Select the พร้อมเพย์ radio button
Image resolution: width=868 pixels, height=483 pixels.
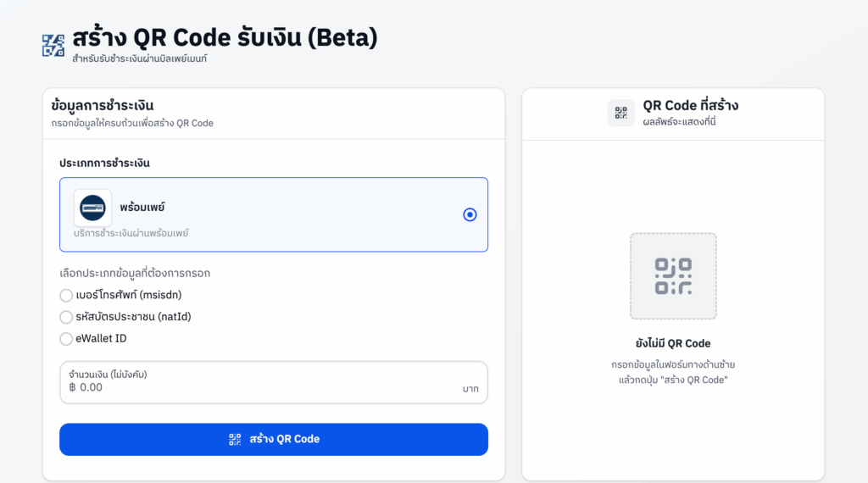(470, 214)
